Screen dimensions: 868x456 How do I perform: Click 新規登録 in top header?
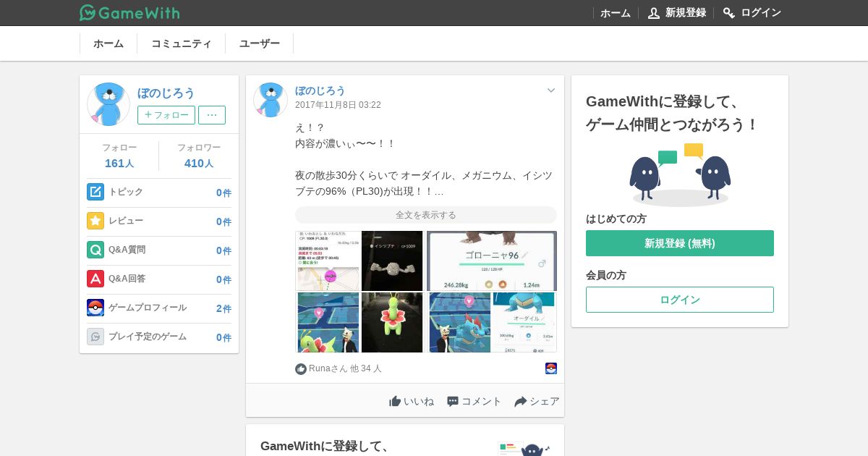point(686,13)
